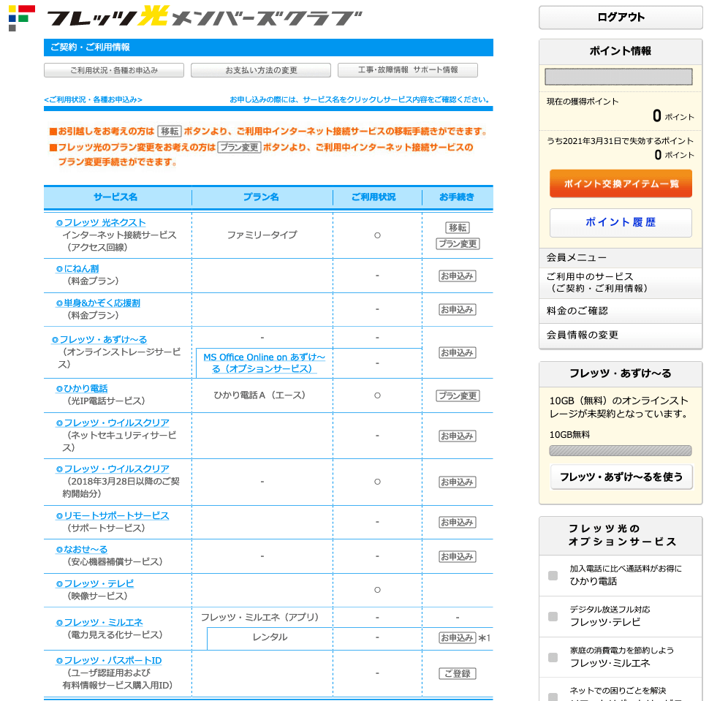Open the MS Office Online on あずけ〜る link
The height and width of the screenshot is (701, 728).
coord(264,363)
